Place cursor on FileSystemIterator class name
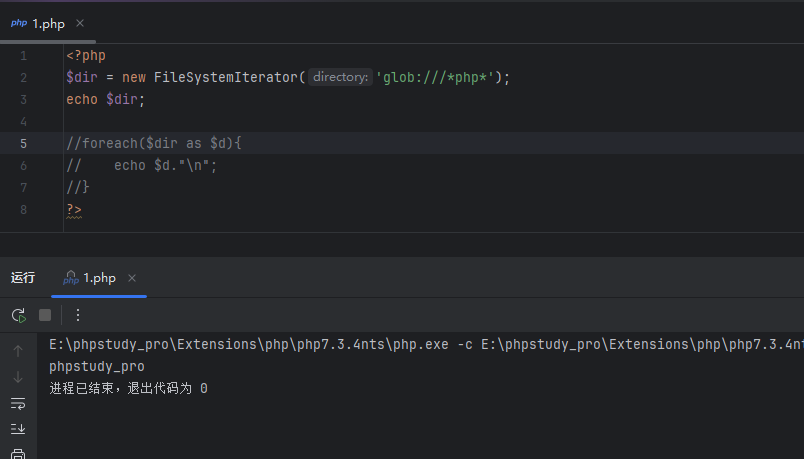This screenshot has height=459, width=804. click(x=225, y=77)
